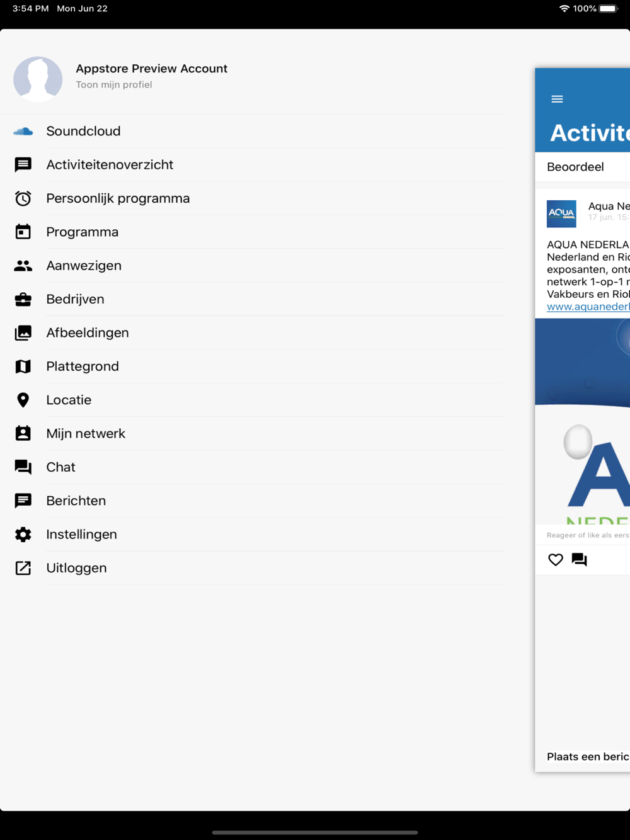
Task: Open comments on the Aqua post
Action: click(580, 560)
